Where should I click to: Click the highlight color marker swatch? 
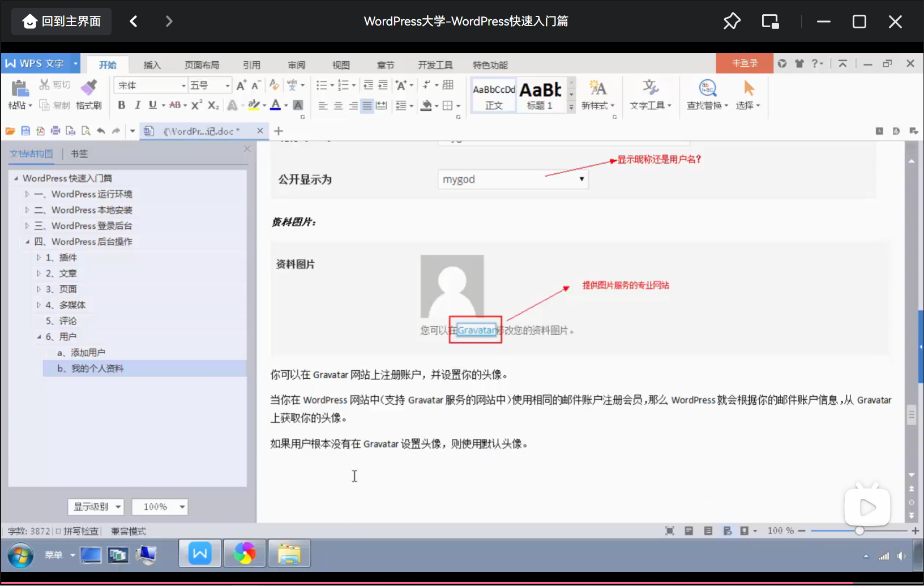click(254, 105)
